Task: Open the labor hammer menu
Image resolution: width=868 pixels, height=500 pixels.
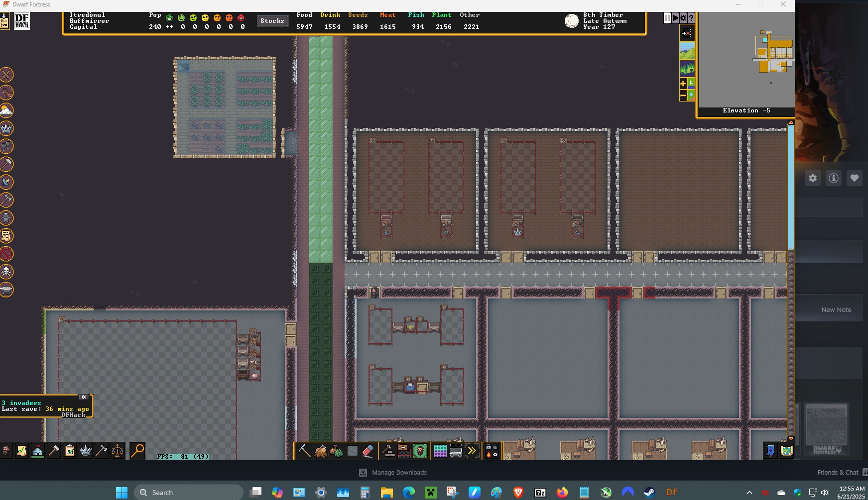Action: (54, 451)
